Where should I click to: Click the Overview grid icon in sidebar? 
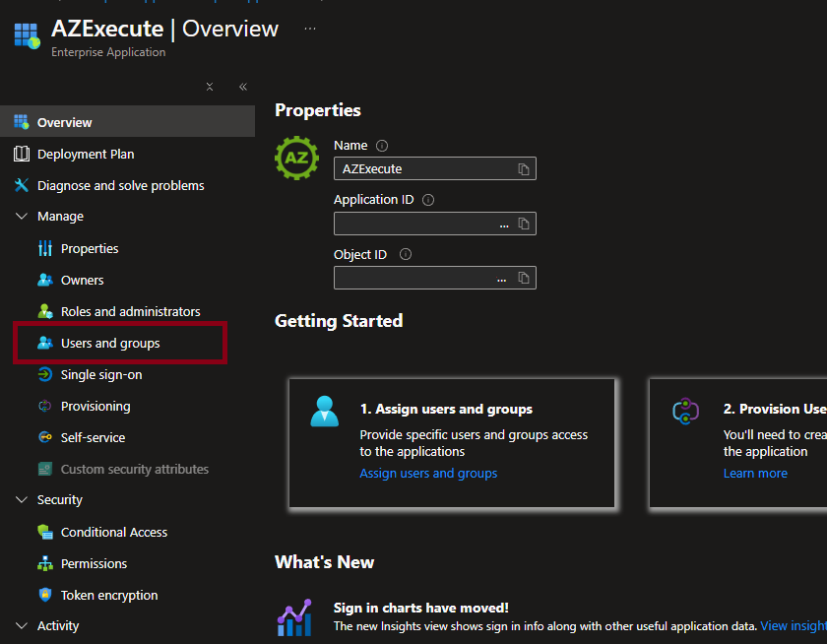tap(21, 122)
